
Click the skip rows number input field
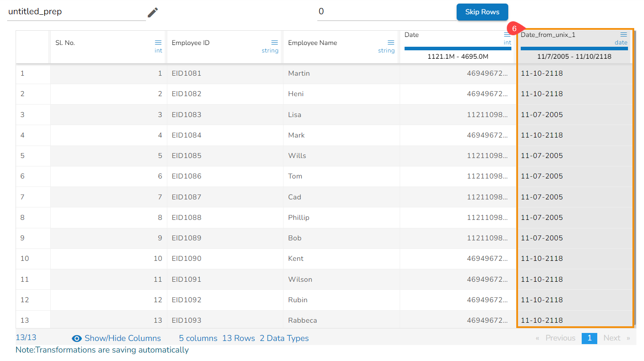(385, 12)
